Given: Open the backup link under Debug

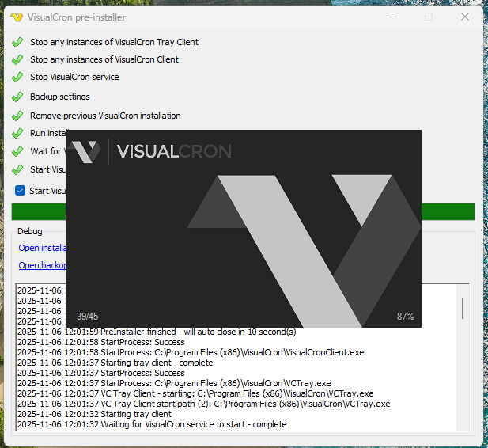Looking at the screenshot, I should click(41, 265).
